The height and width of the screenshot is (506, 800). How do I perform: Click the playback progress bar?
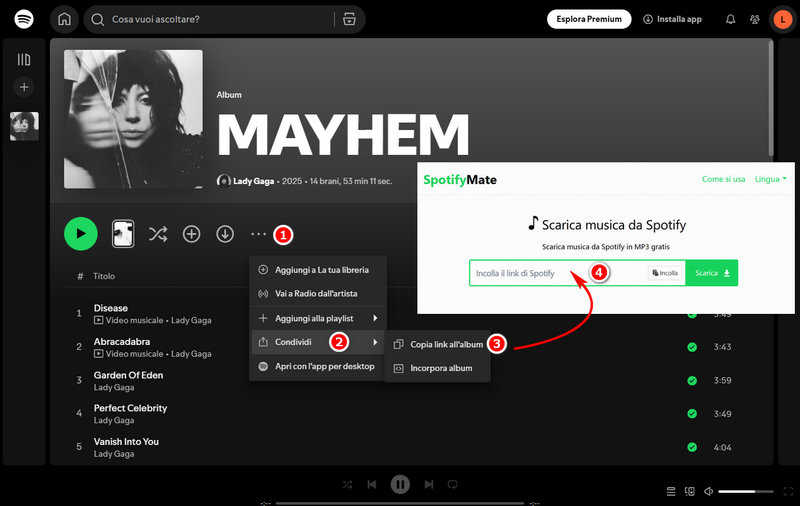pos(400,503)
